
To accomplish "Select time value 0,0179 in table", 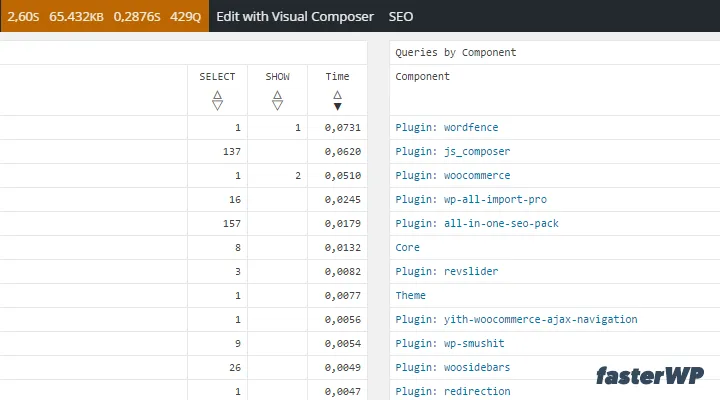I will click(x=343, y=224).
